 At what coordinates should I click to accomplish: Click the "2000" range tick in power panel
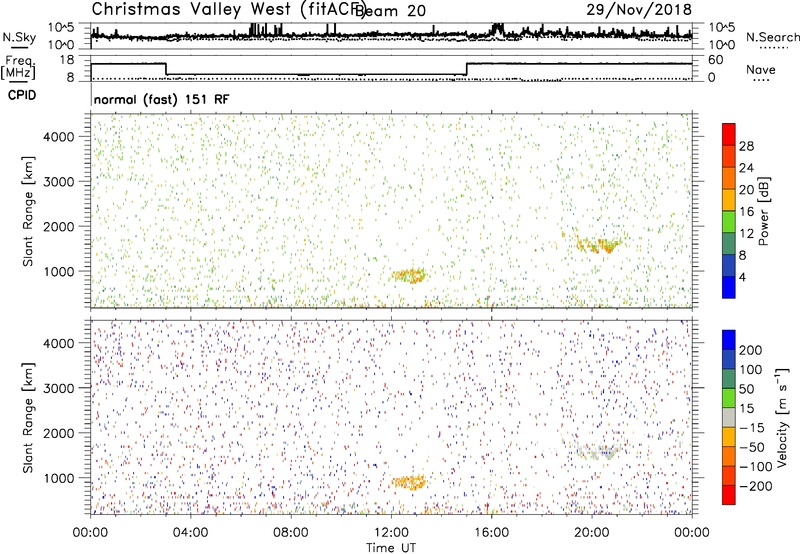[58, 226]
